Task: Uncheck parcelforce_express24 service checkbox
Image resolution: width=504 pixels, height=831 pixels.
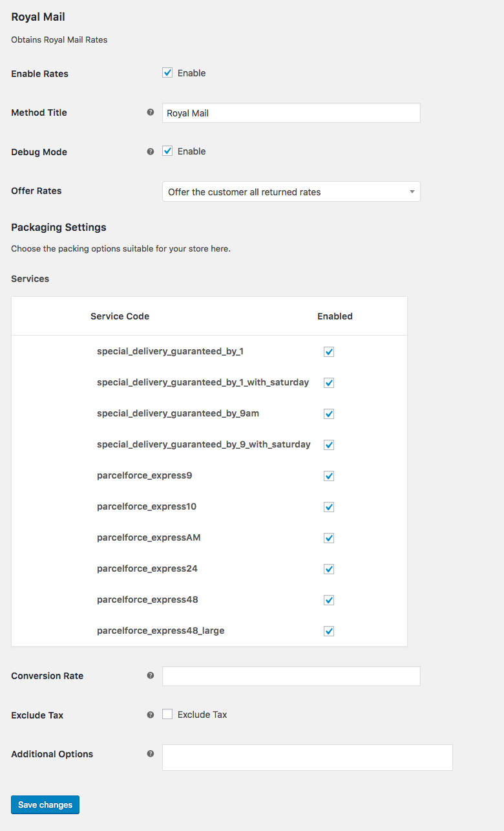Action: (329, 569)
